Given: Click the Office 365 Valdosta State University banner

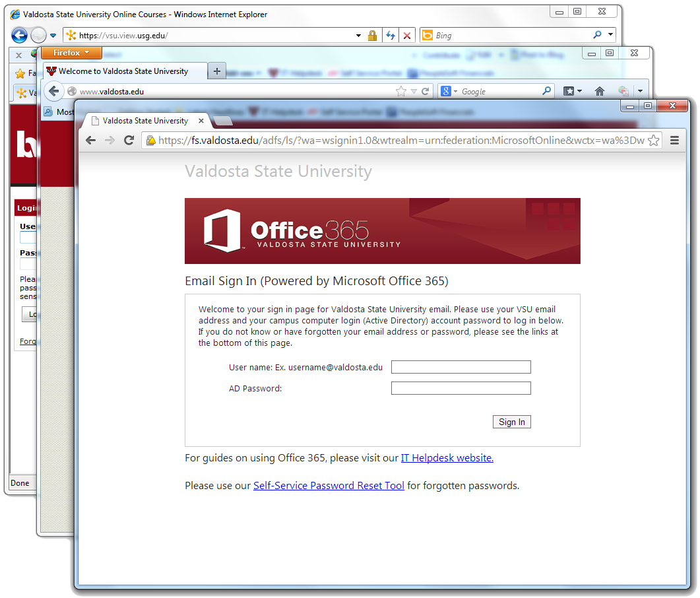Looking at the screenshot, I should (383, 231).
